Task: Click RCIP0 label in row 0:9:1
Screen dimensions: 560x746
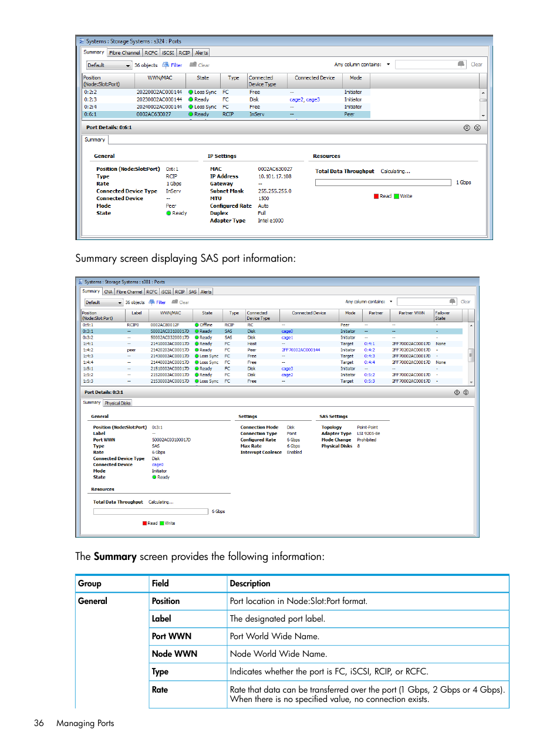Action: point(133,325)
